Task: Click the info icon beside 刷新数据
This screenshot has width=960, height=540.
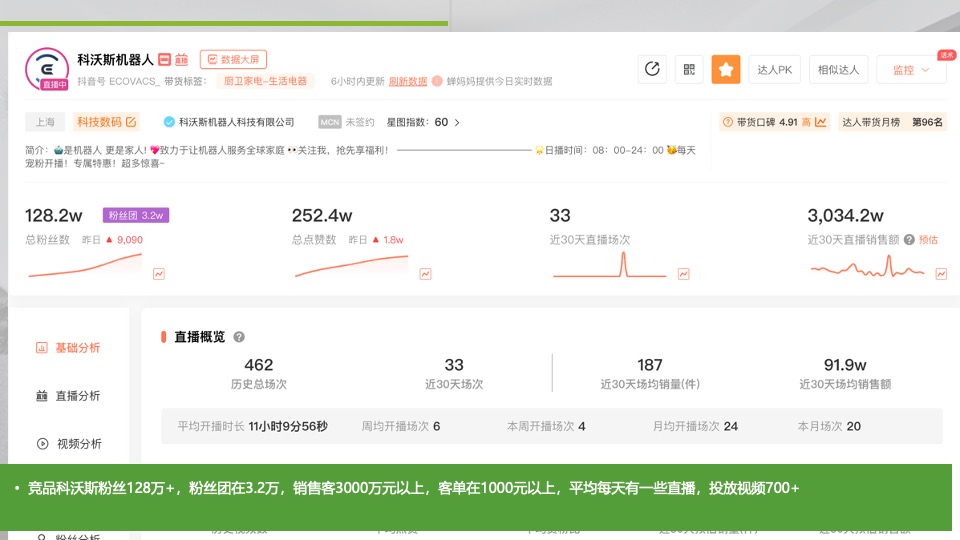Action: 437,81
